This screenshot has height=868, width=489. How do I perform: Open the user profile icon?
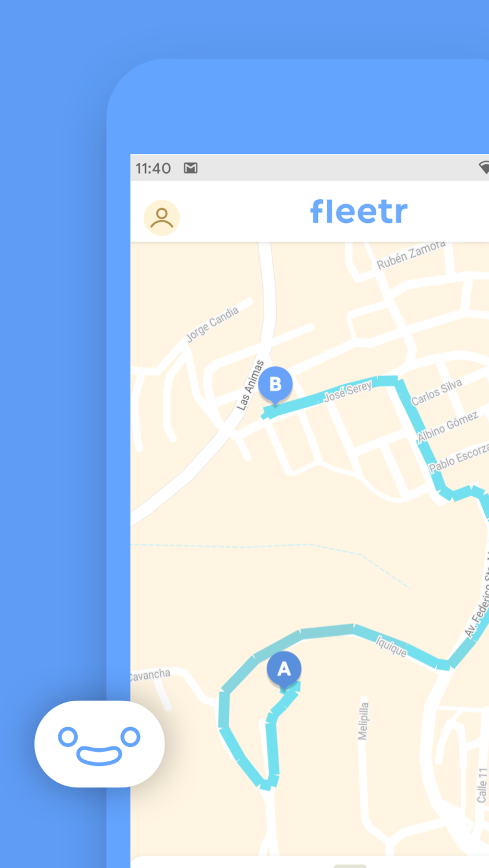click(162, 218)
